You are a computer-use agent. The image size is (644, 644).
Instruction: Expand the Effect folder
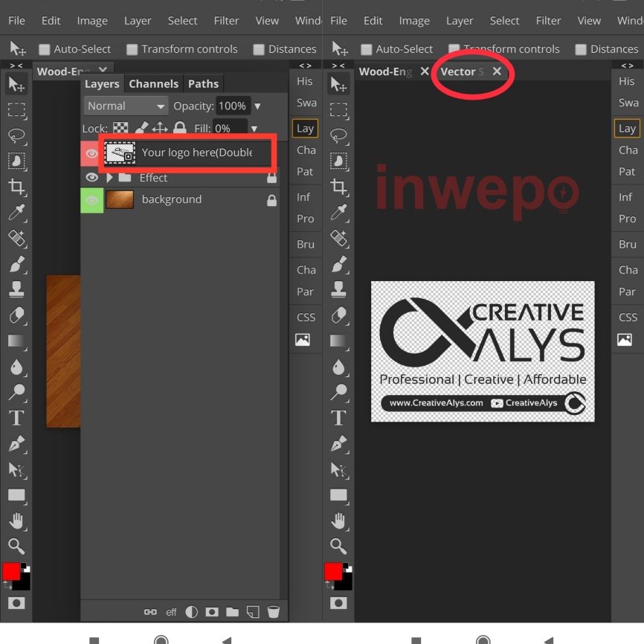tap(109, 178)
